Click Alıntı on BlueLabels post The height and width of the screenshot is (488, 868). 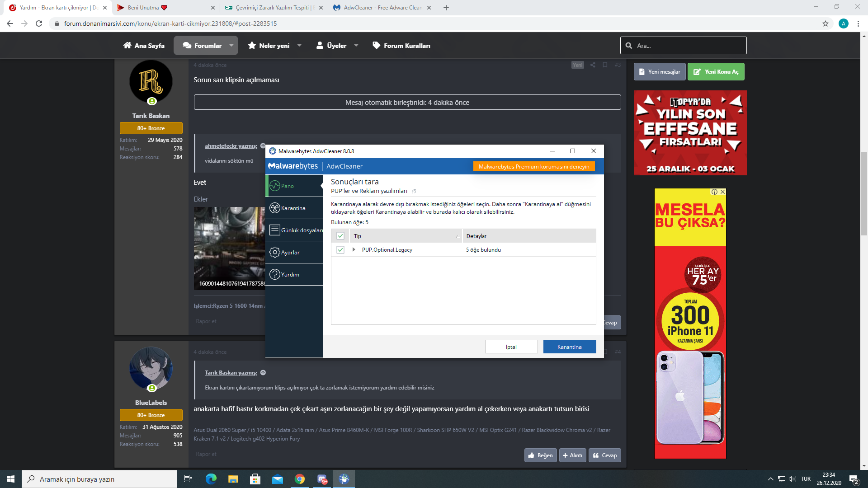[x=572, y=455]
